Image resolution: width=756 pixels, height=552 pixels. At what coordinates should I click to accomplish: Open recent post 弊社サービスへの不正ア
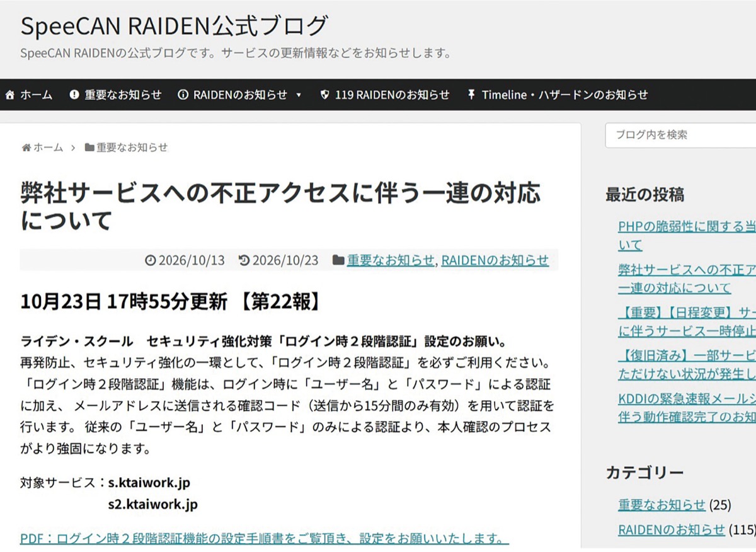tap(687, 279)
